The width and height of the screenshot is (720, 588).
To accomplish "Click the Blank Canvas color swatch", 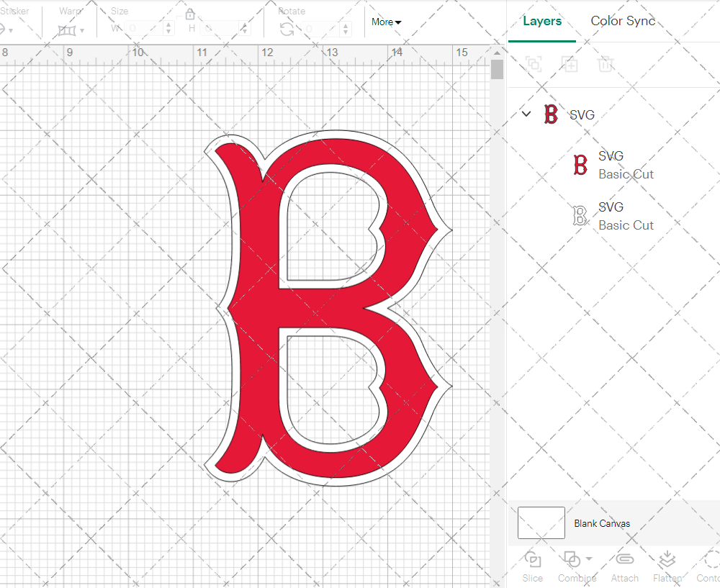I will 541,523.
